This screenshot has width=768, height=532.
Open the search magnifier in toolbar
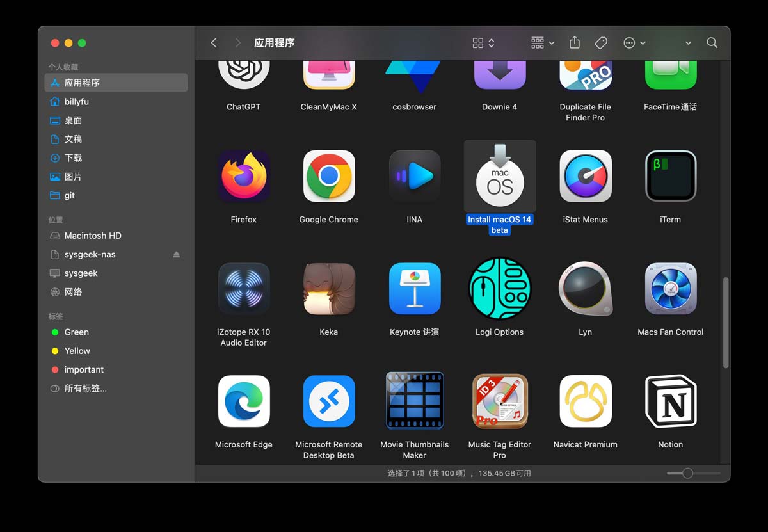pyautogui.click(x=712, y=43)
